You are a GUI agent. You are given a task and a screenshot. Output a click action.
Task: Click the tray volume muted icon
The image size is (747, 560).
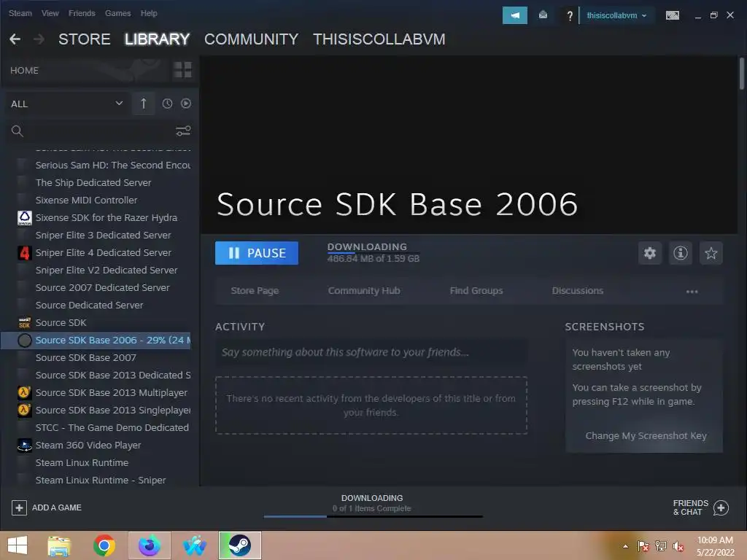click(x=678, y=546)
